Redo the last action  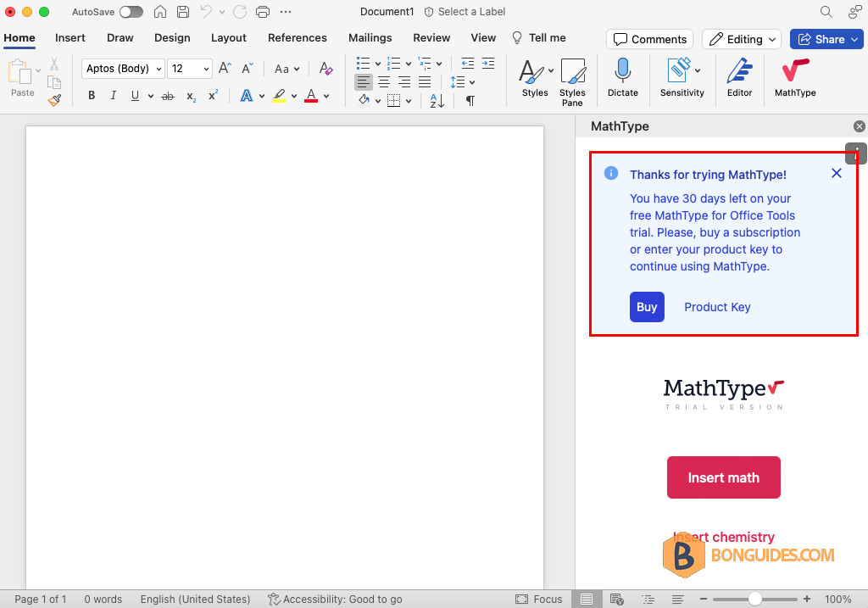[x=240, y=12]
